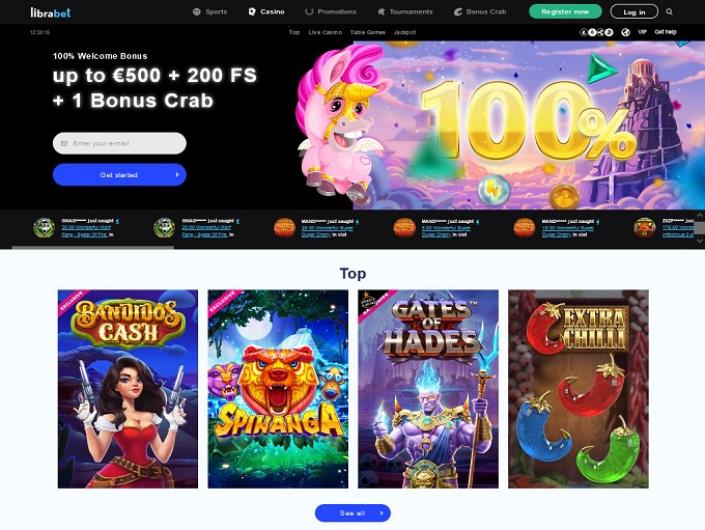Open the Table Games tab
This screenshot has width=705, height=530.
tap(368, 32)
